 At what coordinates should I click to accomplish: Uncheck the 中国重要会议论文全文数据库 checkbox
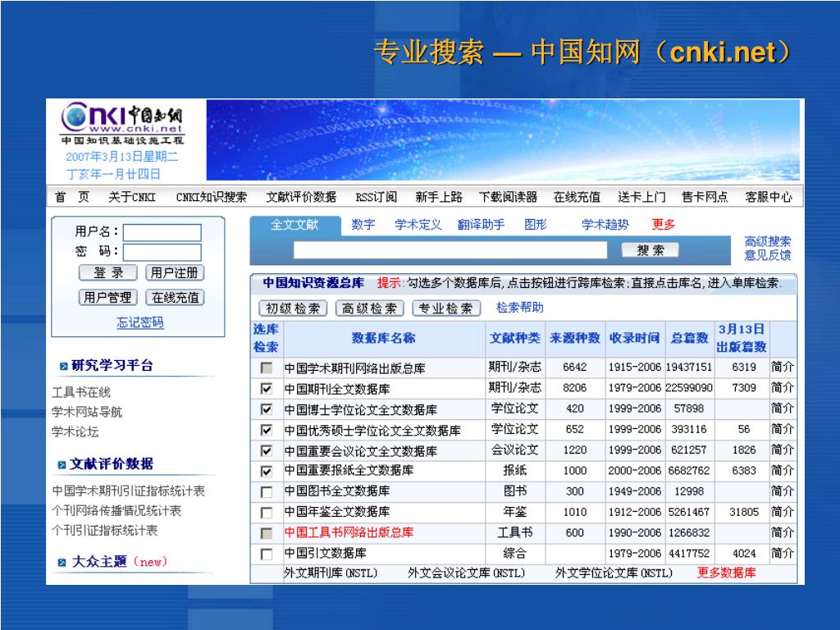click(267, 450)
